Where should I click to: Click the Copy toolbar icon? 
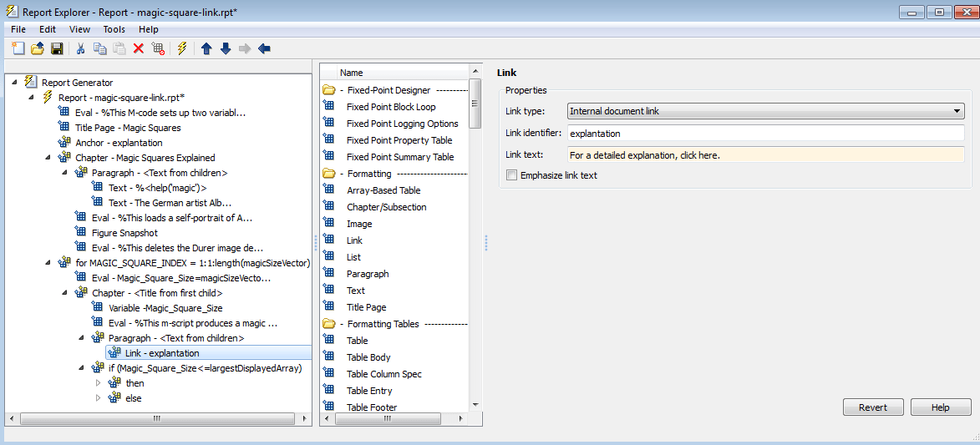point(100,48)
